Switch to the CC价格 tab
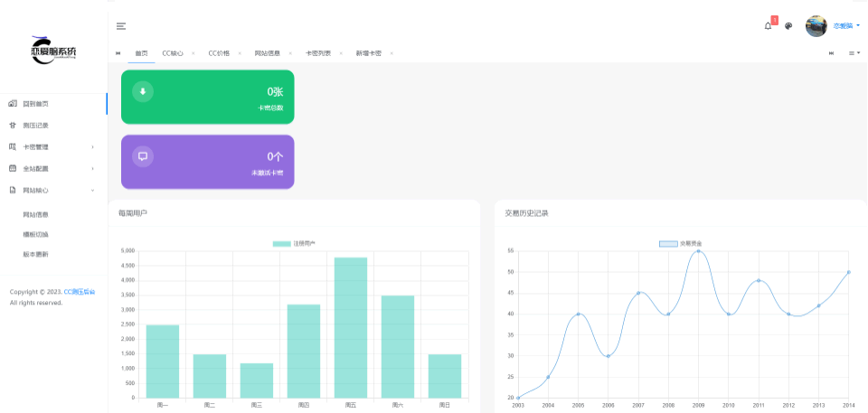Screen dimensions: 868x413 (x=219, y=53)
